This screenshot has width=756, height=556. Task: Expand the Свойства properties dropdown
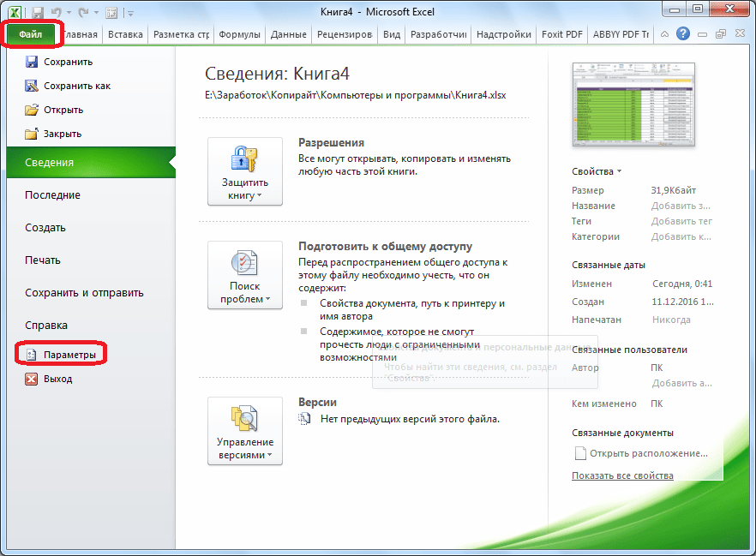[597, 171]
